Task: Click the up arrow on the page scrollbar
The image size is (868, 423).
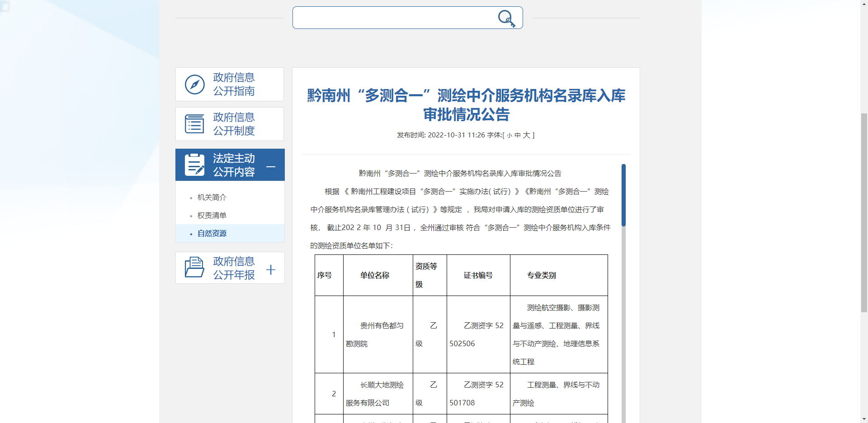Action: click(x=863, y=4)
